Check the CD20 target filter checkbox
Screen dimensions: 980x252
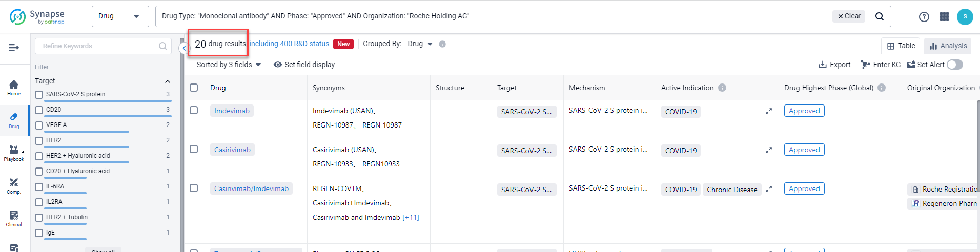tap(39, 110)
